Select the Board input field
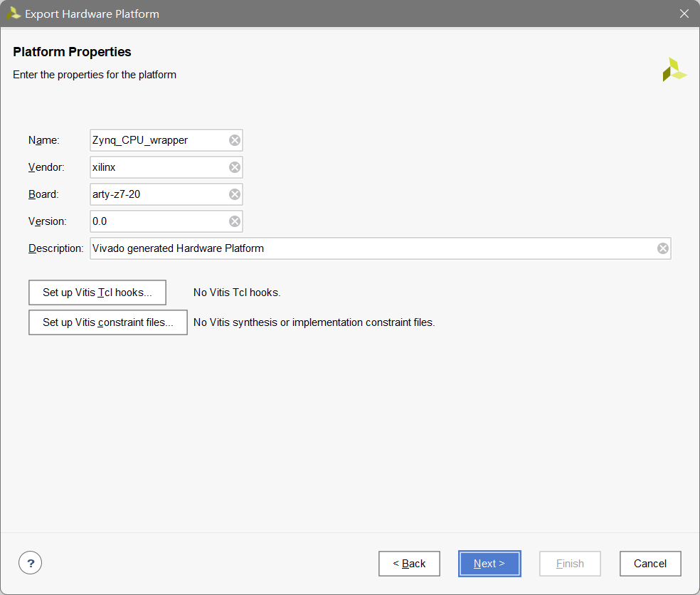Screen dimensions: 700x595 [x=157, y=194]
